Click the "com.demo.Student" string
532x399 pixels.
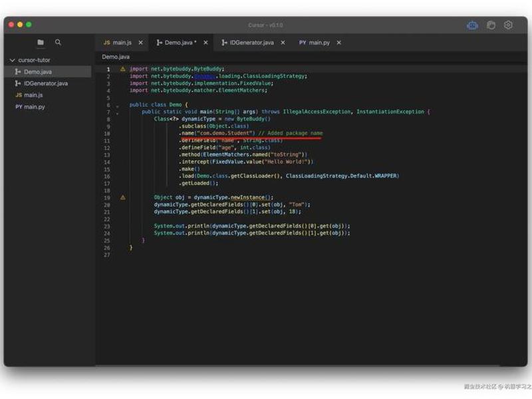tap(225, 133)
